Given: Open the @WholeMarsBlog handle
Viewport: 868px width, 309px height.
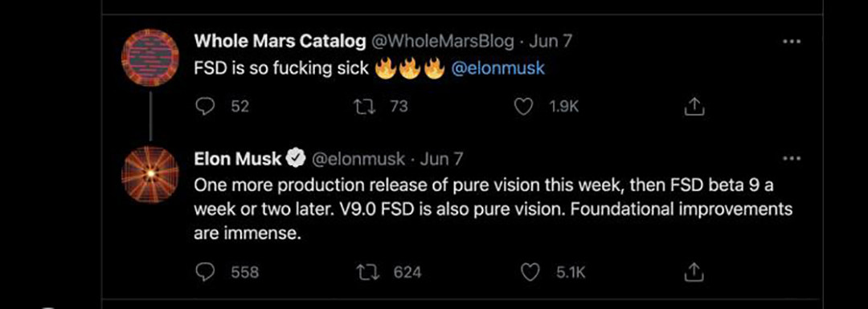Looking at the screenshot, I should tap(444, 41).
